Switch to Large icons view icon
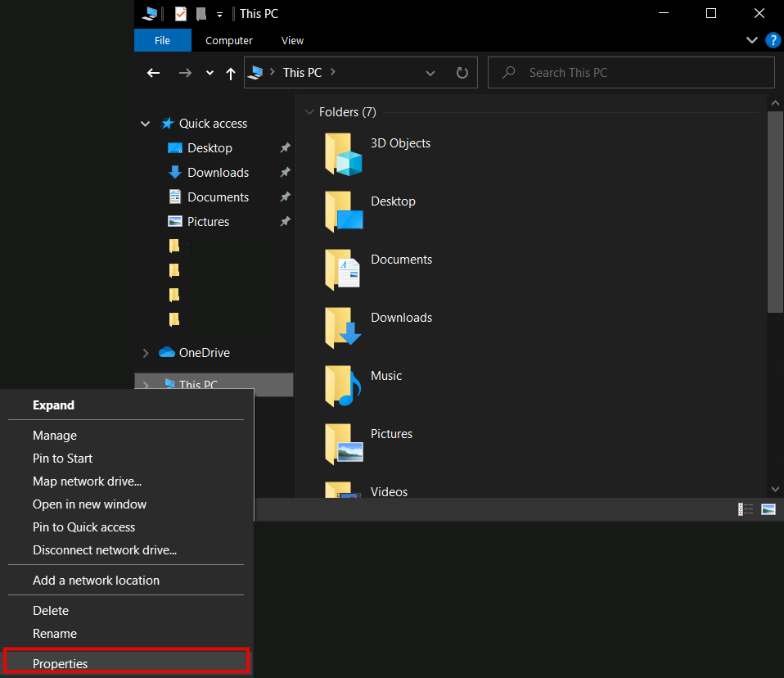Viewport: 784px width, 678px height. (x=768, y=509)
